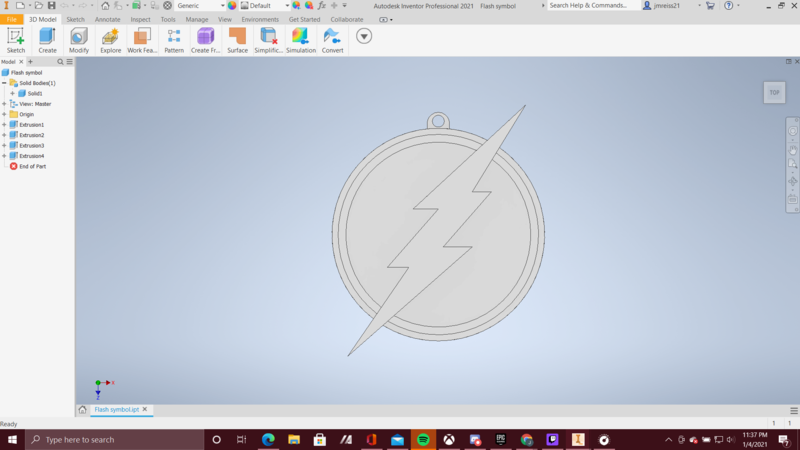Select Extrusion4 in the browser
This screenshot has width=800, height=450.
[31, 156]
